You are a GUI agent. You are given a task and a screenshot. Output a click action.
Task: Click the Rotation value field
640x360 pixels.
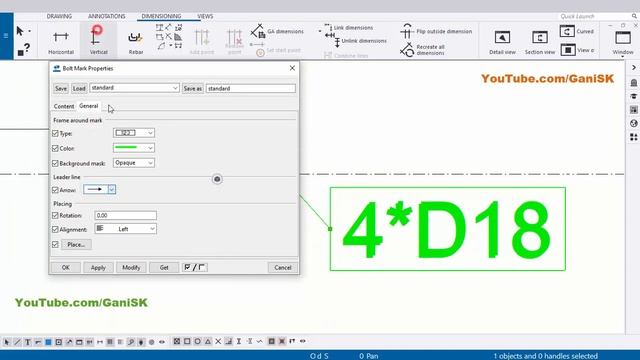(x=126, y=215)
